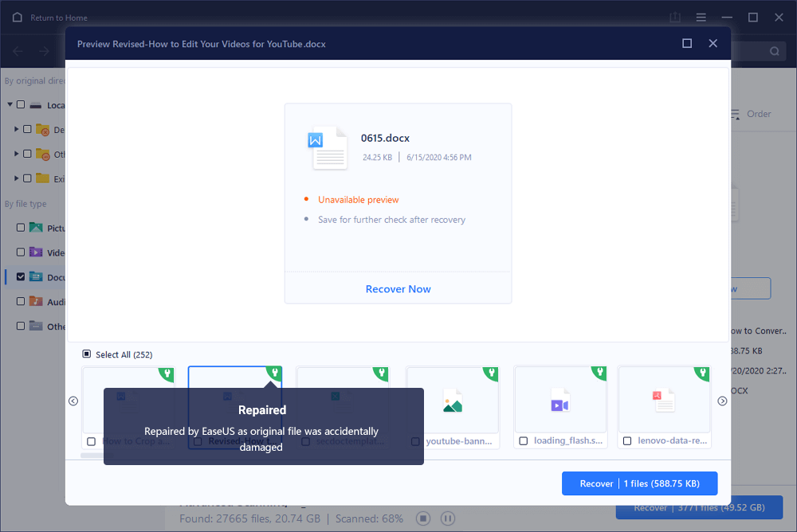
Task: Click the blue Recover 1 files button
Action: pos(639,483)
